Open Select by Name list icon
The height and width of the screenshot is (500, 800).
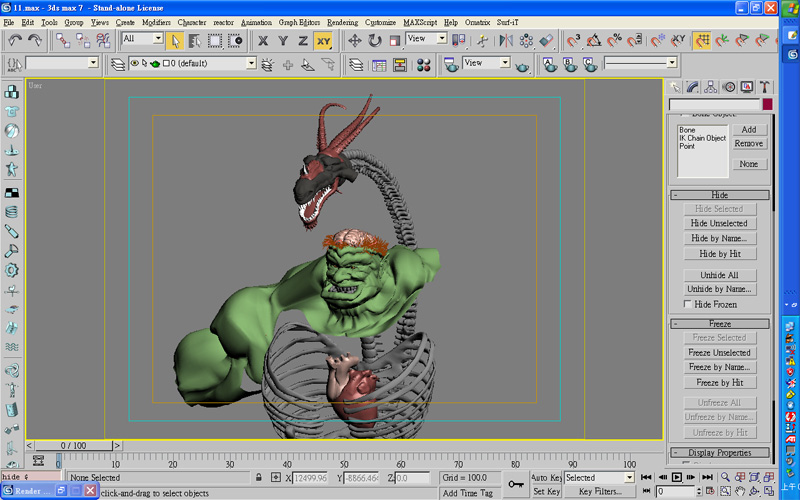coord(194,41)
